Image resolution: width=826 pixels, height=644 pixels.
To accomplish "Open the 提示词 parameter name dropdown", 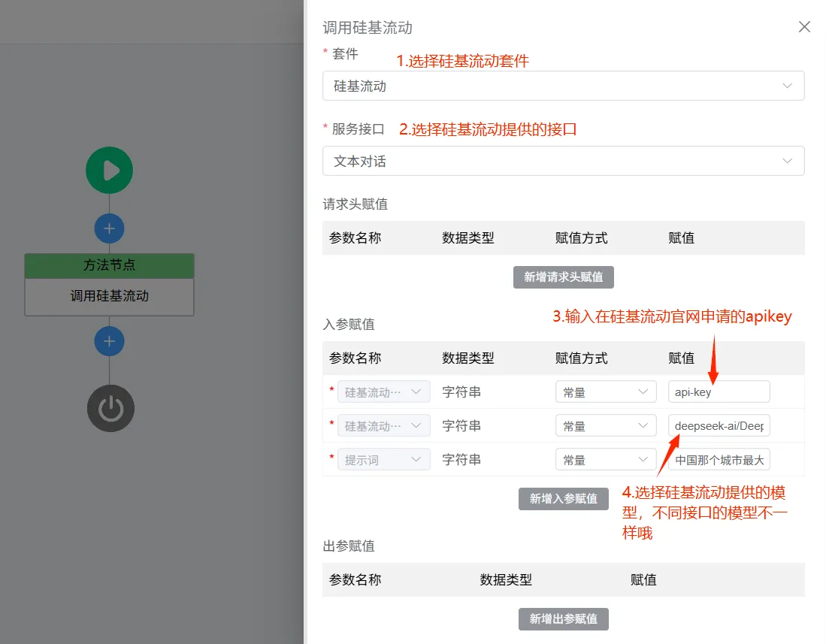I will [x=383, y=460].
